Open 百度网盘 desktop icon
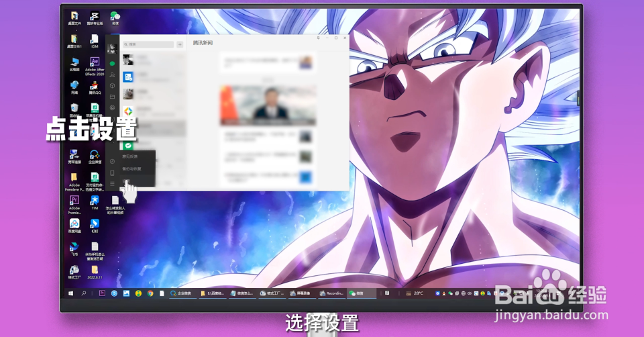 pos(74,226)
